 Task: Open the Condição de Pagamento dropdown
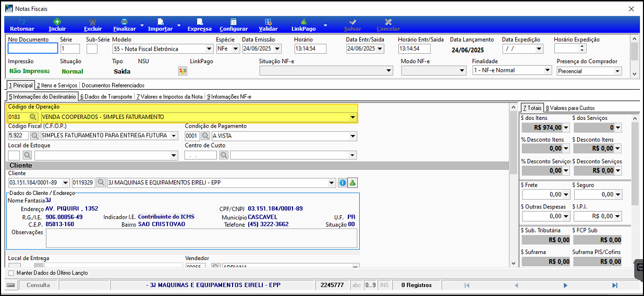pos(353,135)
